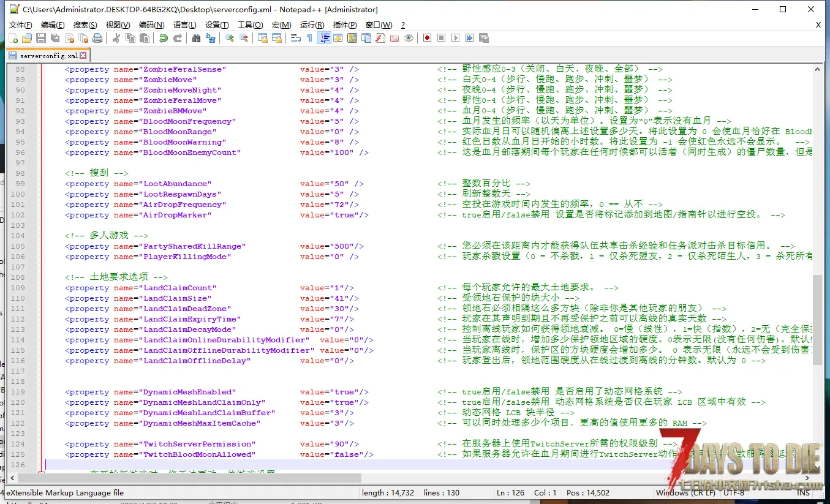Click the Playback macro icon
Image resolution: width=830 pixels, height=504 pixels.
click(455, 38)
